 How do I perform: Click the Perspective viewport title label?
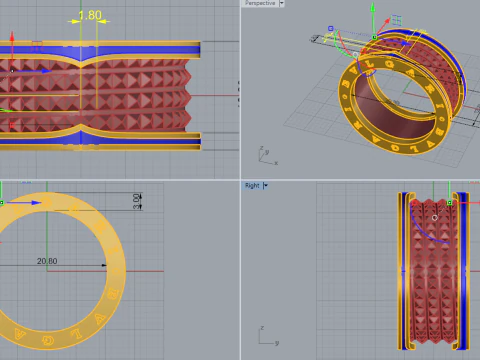(260, 3)
